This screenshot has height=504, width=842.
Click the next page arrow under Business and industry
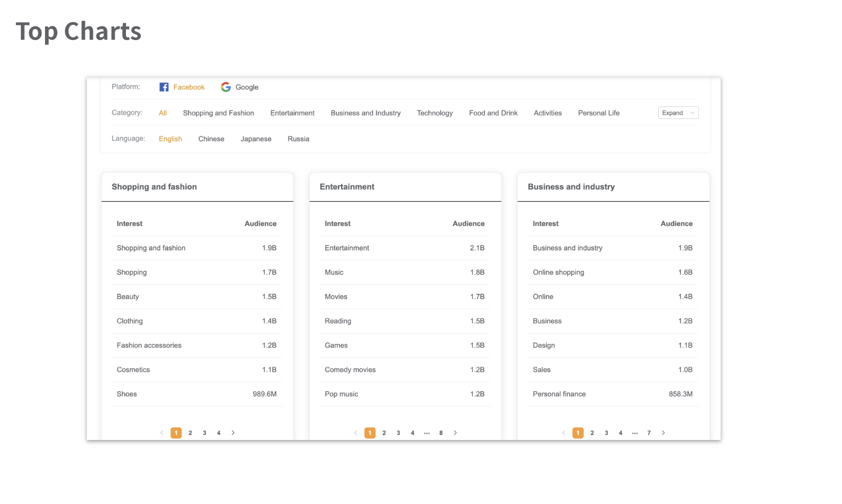click(x=663, y=432)
